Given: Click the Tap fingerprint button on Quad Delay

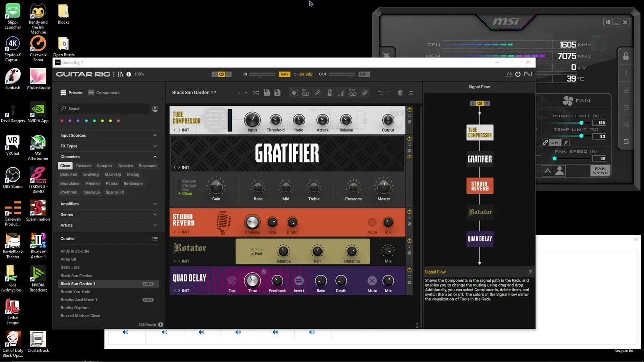Looking at the screenshot, I should (232, 281).
